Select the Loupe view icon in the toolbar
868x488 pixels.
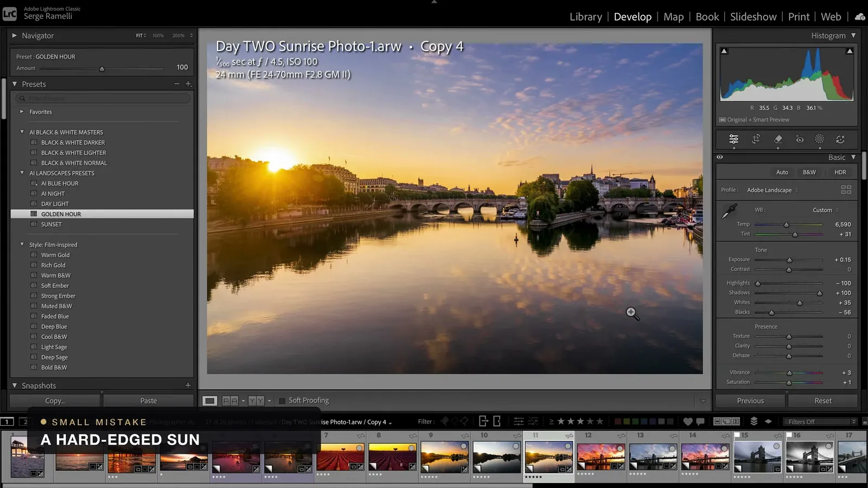tap(210, 401)
